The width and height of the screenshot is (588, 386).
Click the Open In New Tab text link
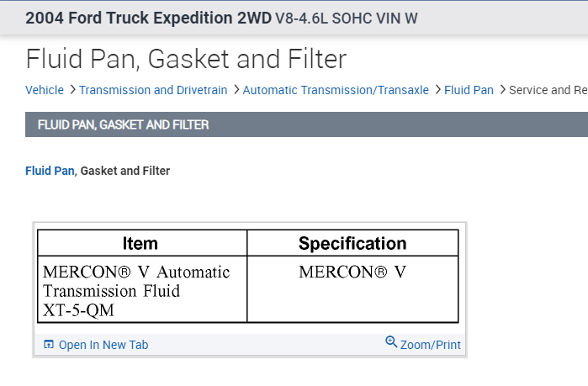103,345
